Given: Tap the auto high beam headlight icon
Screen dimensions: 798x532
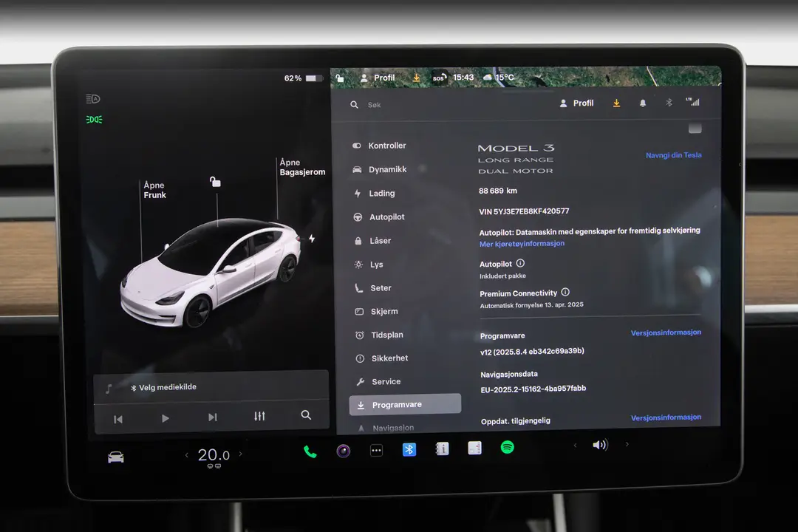Looking at the screenshot, I should [93, 99].
